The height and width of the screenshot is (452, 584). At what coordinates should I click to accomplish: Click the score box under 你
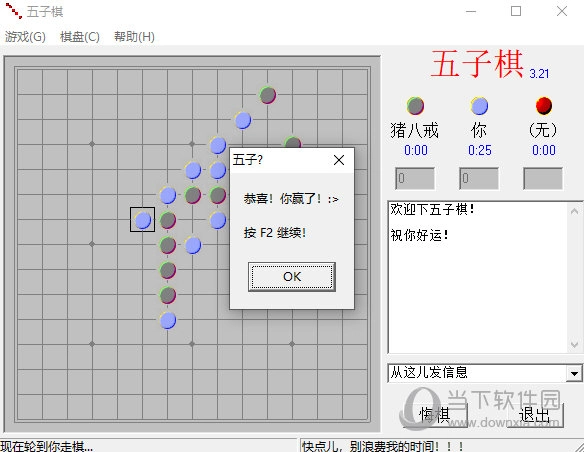coord(479,178)
